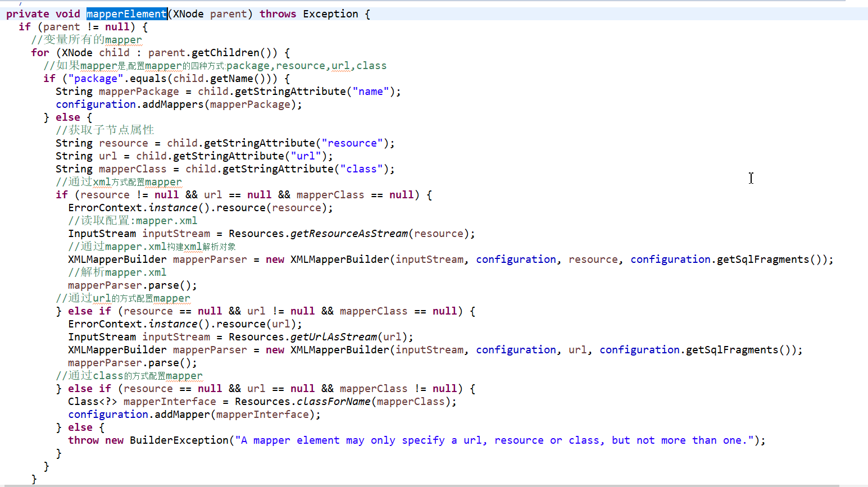Screen dimensions: 868x487
Task: Click the comment "//通过class的方式配置mapper"
Action: tap(129, 376)
